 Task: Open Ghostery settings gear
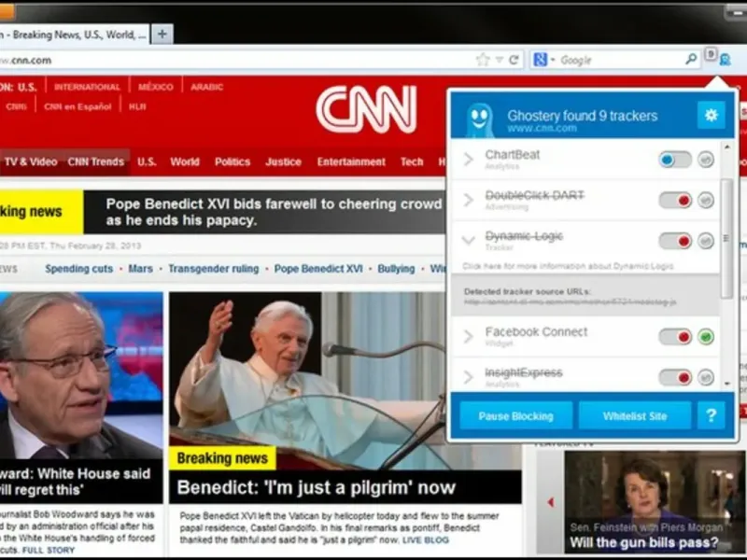tap(711, 115)
